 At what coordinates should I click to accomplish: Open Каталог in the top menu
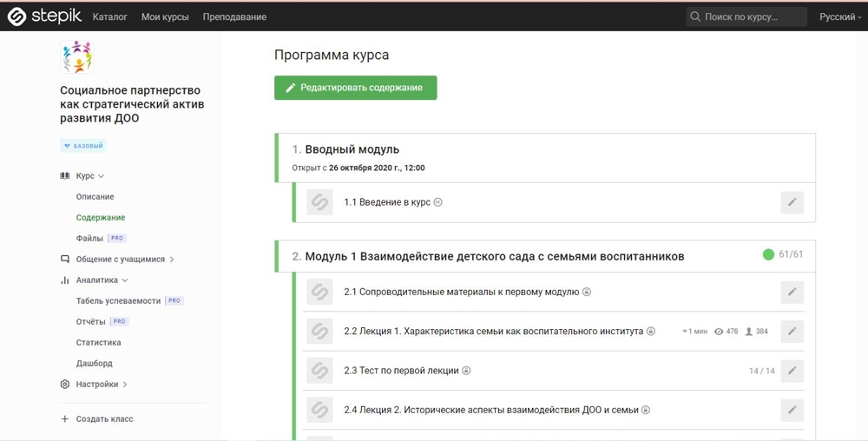point(109,16)
